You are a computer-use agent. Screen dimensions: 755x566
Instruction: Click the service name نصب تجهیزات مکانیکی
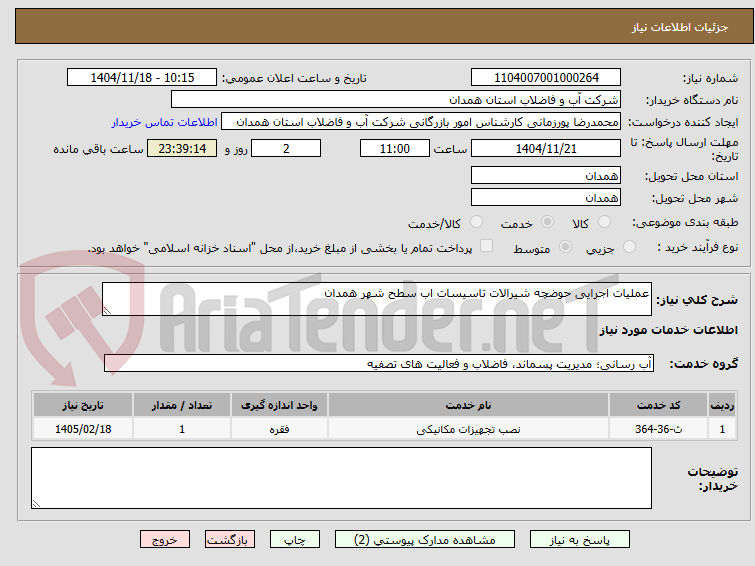click(x=469, y=429)
